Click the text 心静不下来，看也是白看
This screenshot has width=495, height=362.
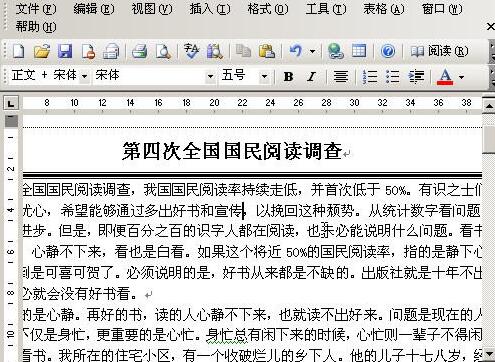click(x=108, y=252)
